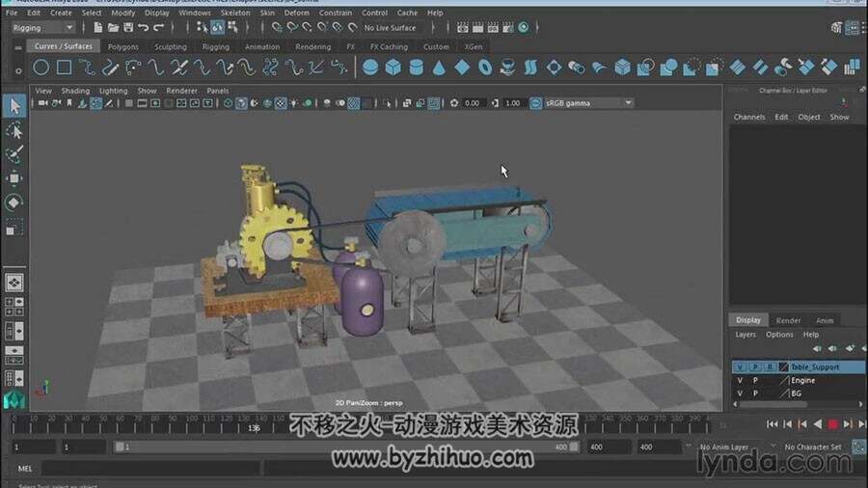Click the Select by hierarchy icon

(x=203, y=27)
